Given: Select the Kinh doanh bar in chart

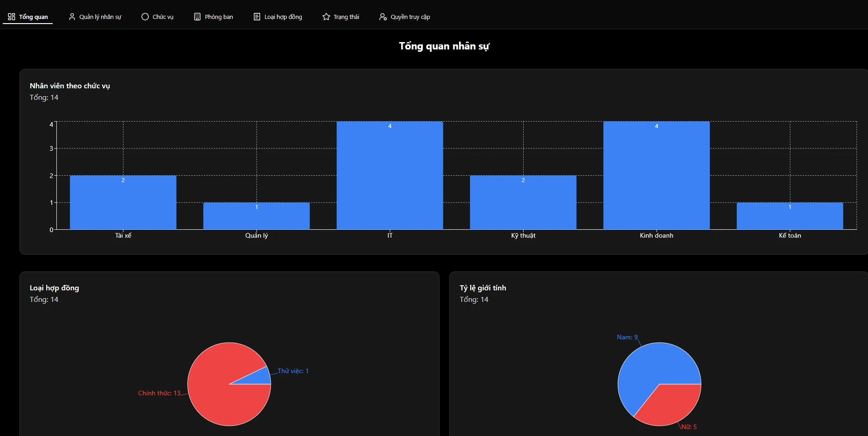Looking at the screenshot, I should (656, 176).
